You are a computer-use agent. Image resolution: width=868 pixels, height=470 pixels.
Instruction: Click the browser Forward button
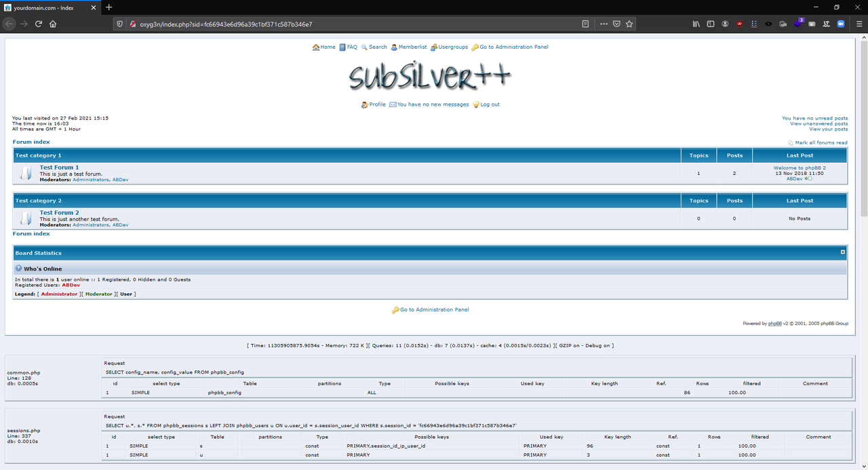tap(24, 24)
